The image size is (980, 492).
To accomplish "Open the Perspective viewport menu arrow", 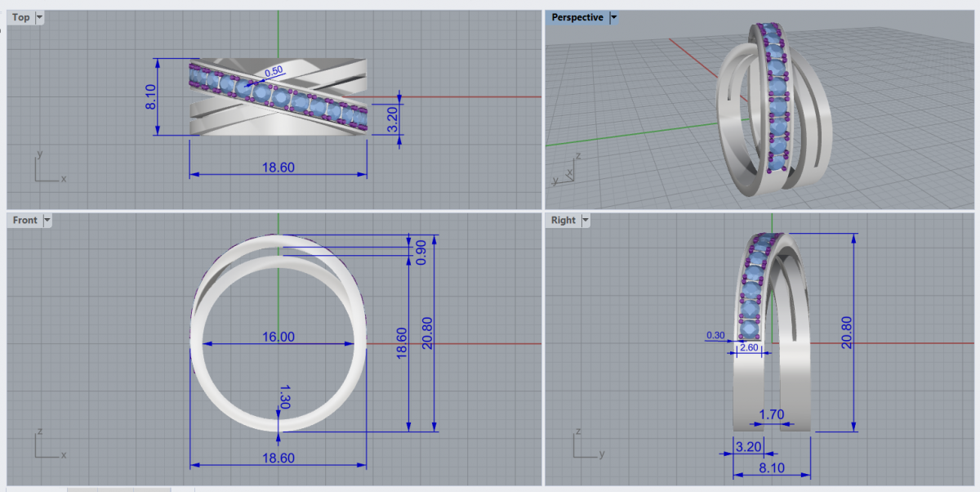I will click(614, 17).
